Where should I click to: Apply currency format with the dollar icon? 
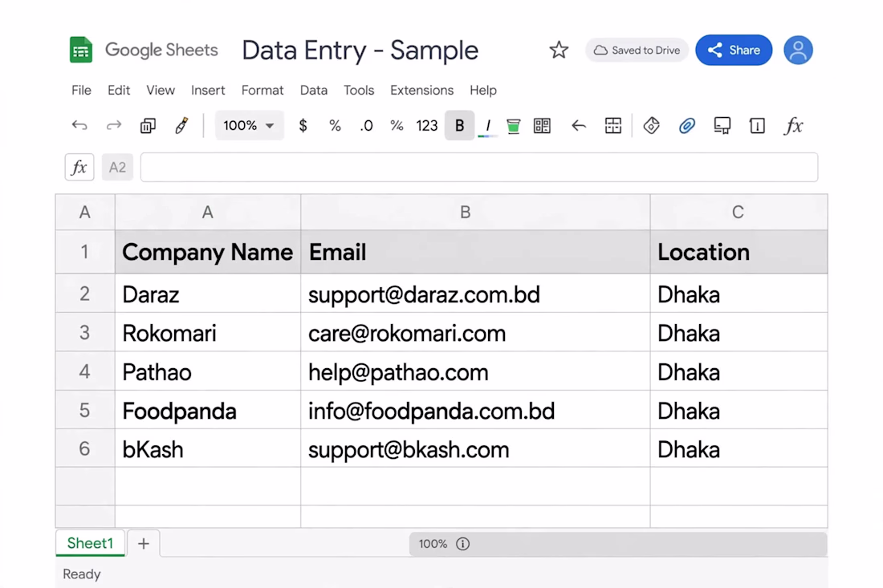303,125
